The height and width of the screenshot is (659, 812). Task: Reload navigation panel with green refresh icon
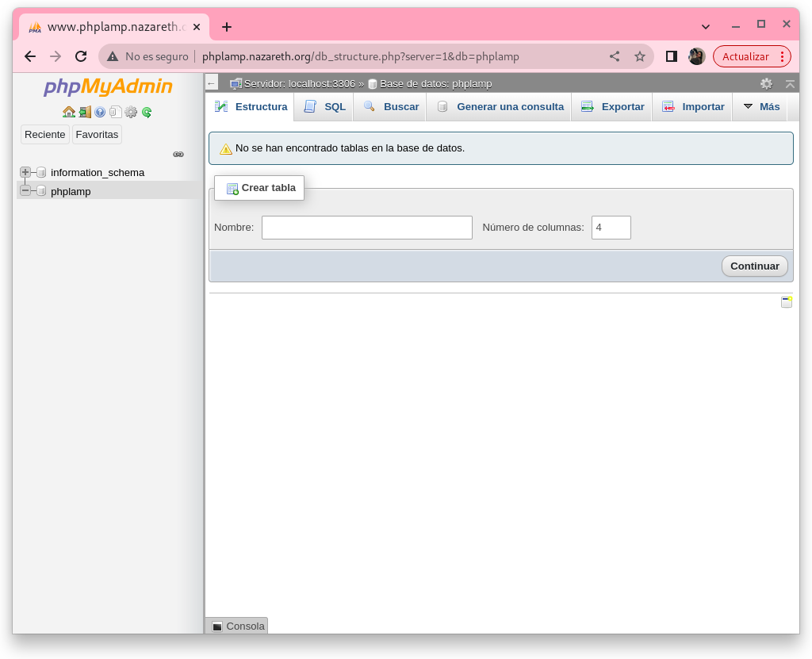(147, 112)
